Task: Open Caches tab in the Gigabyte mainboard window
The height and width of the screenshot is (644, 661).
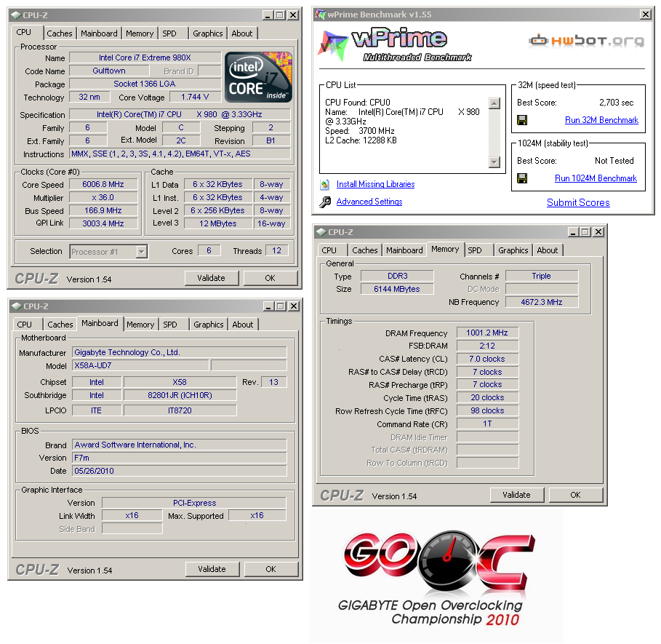Action: coord(60,325)
